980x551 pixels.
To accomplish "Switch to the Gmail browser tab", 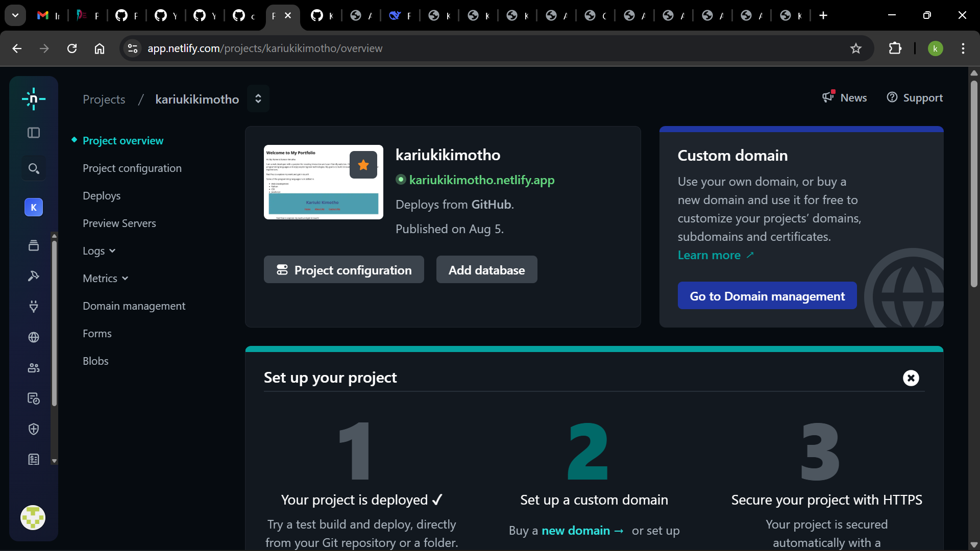I will 49,16.
